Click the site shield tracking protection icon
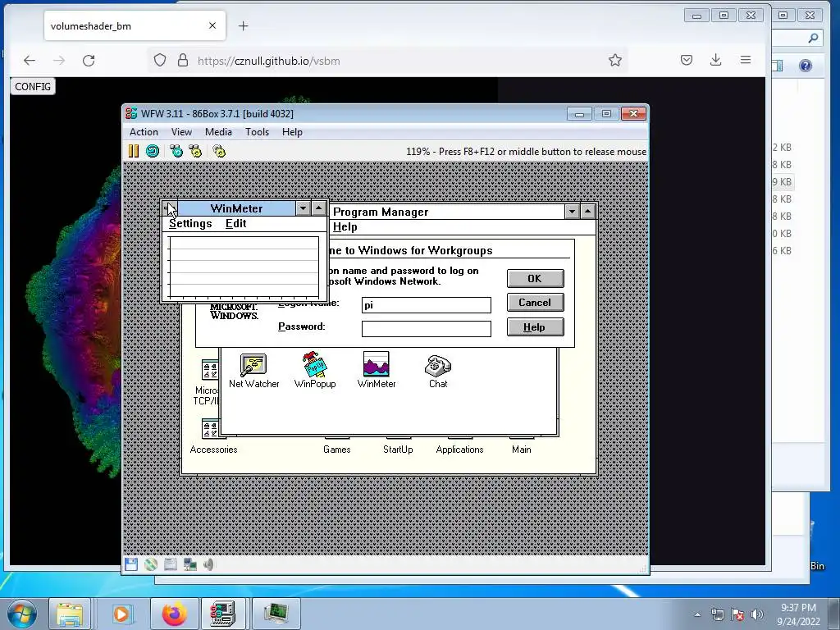This screenshot has height=630, width=840. (160, 60)
